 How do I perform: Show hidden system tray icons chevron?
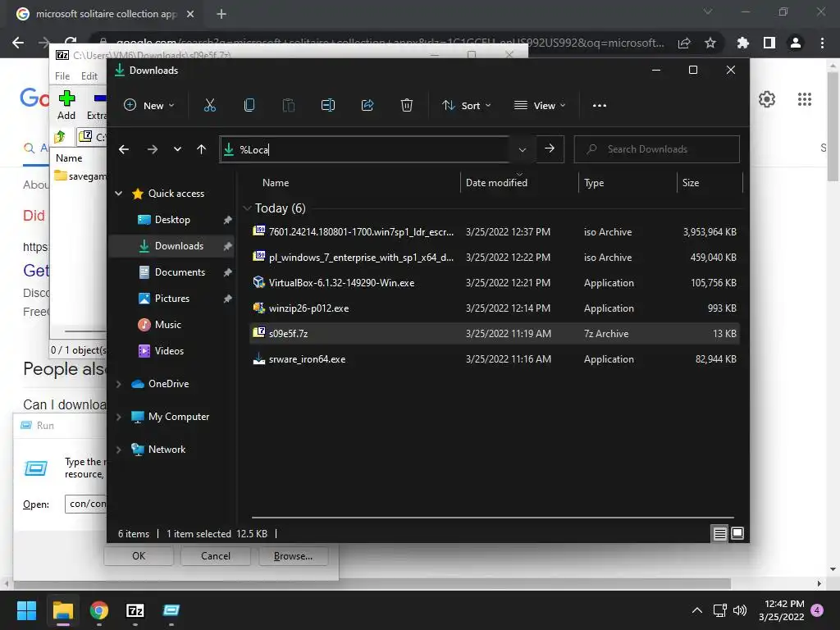coord(697,610)
